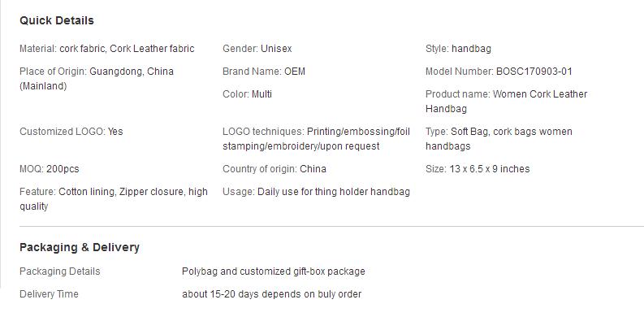This screenshot has height=317, width=644.
Task: Select the Material cork fabric text
Action: pos(106,49)
